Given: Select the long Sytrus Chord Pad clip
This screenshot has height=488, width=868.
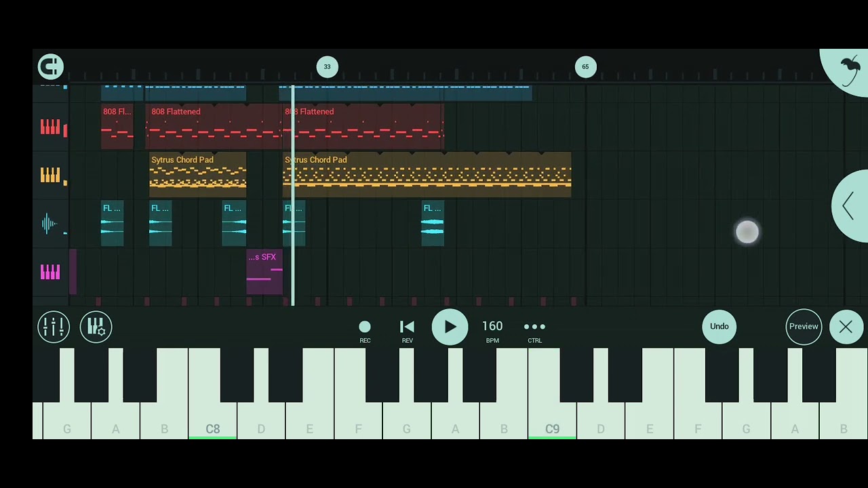Looking at the screenshot, I should click(x=427, y=175).
